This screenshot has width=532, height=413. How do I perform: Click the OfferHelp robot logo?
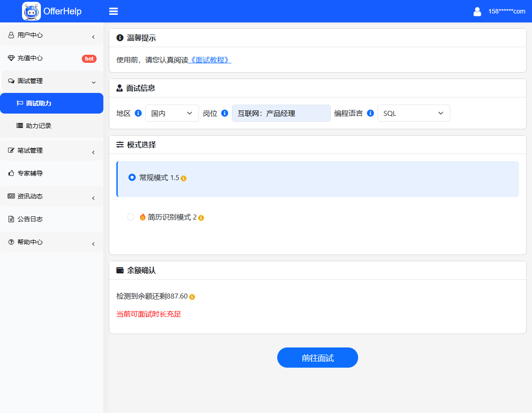pyautogui.click(x=31, y=11)
